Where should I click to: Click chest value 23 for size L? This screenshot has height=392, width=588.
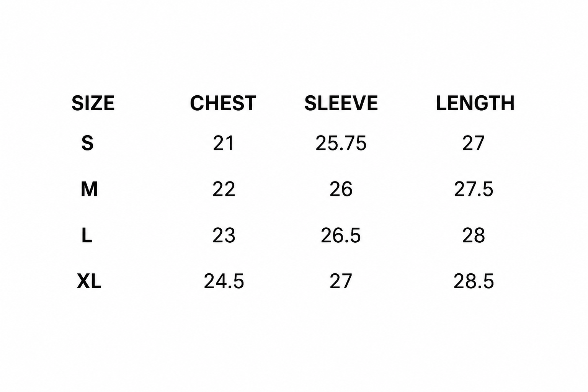224,235
